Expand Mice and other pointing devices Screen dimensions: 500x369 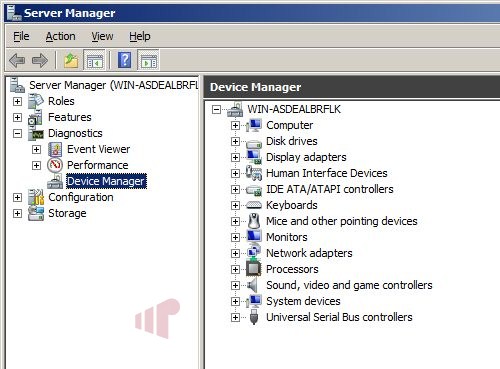click(235, 221)
